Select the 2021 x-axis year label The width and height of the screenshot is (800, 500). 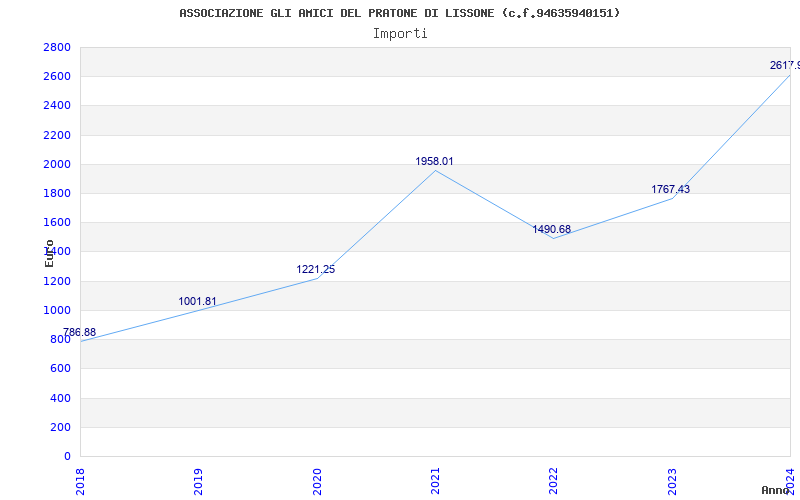(x=435, y=482)
